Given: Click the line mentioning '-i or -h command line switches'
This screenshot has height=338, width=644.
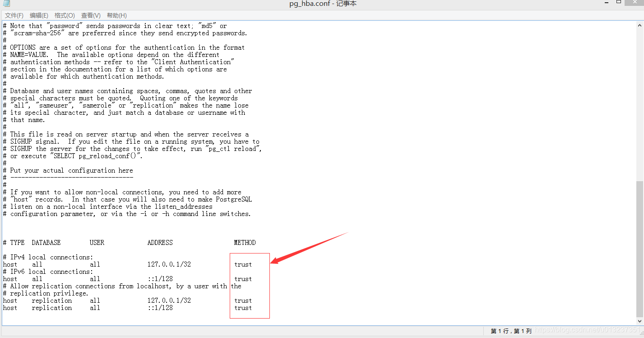Looking at the screenshot, I should pyautogui.click(x=127, y=214).
